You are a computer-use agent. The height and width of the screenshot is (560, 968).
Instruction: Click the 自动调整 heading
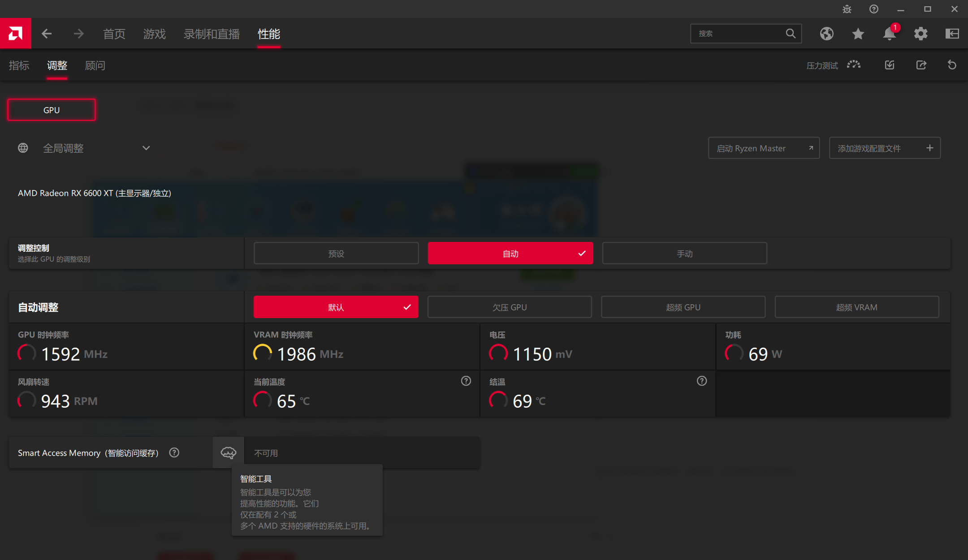tap(38, 307)
